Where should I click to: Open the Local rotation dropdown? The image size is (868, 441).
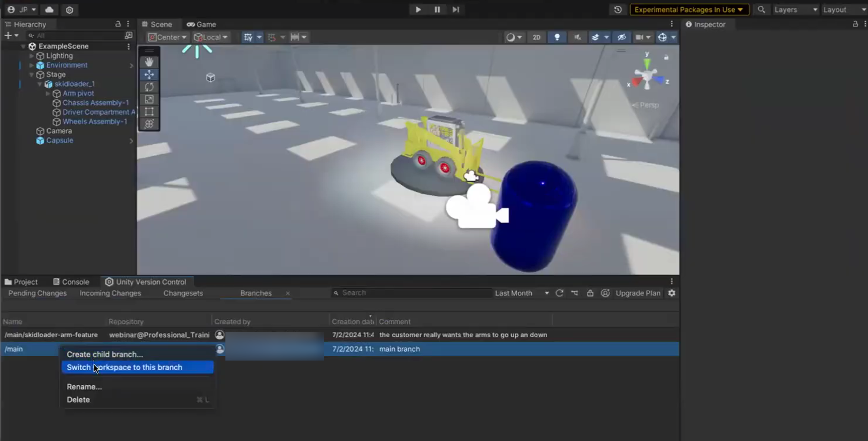[x=211, y=37]
